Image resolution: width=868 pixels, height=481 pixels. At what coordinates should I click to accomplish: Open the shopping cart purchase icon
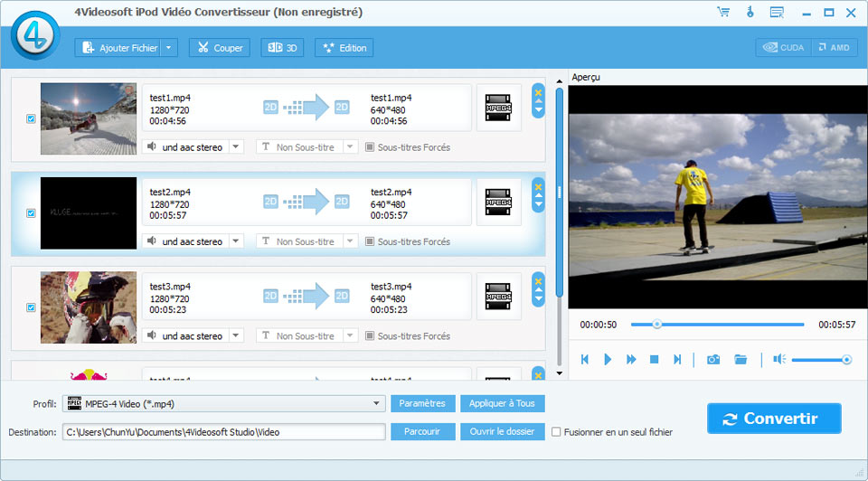pos(722,13)
